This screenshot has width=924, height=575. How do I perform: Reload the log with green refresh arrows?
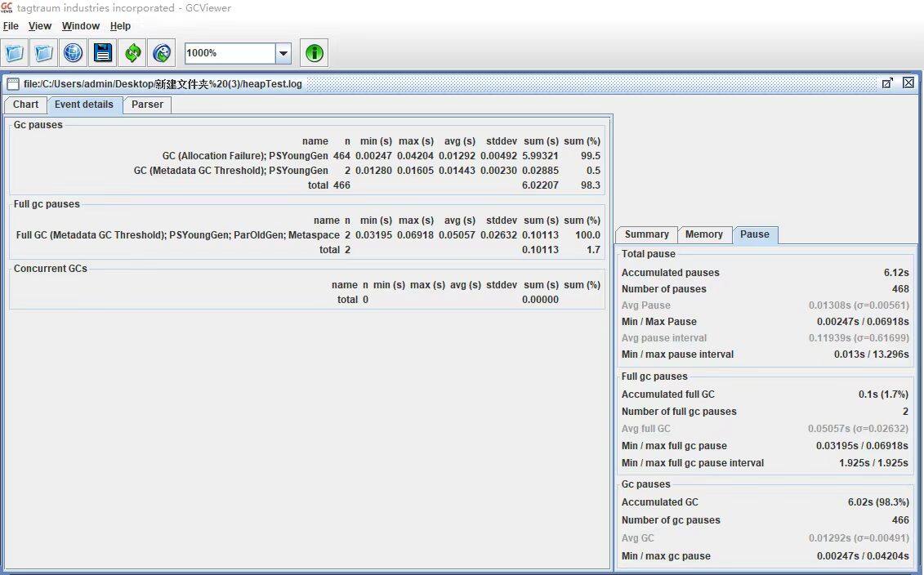[x=132, y=53]
